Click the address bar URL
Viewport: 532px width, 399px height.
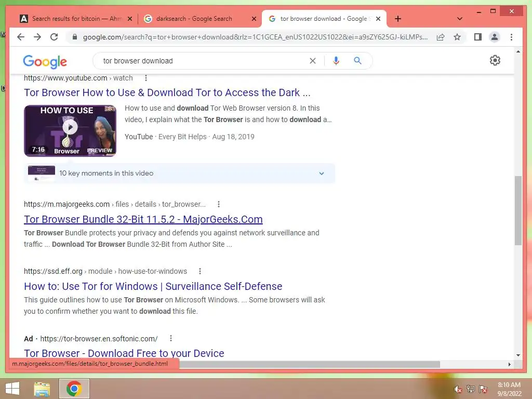[255, 37]
